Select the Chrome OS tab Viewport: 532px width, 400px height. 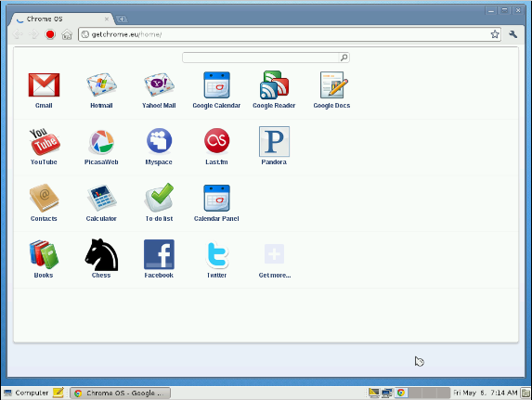pos(61,19)
